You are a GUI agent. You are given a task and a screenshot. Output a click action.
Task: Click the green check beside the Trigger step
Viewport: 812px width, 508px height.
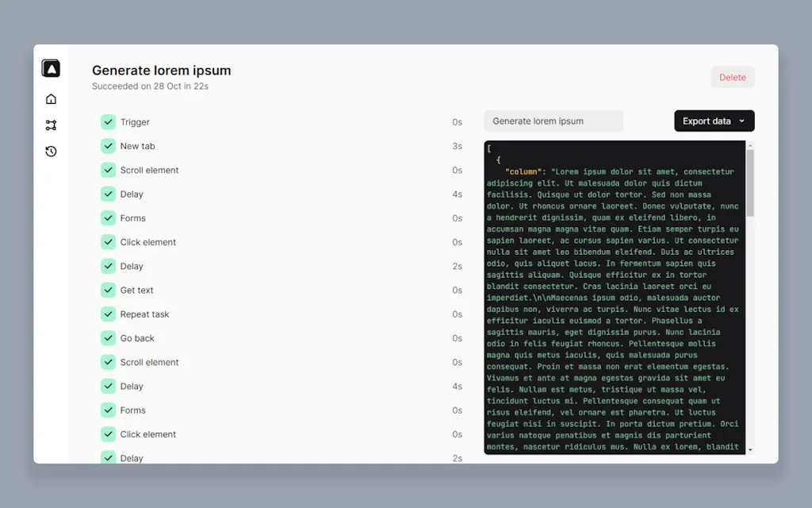point(108,121)
